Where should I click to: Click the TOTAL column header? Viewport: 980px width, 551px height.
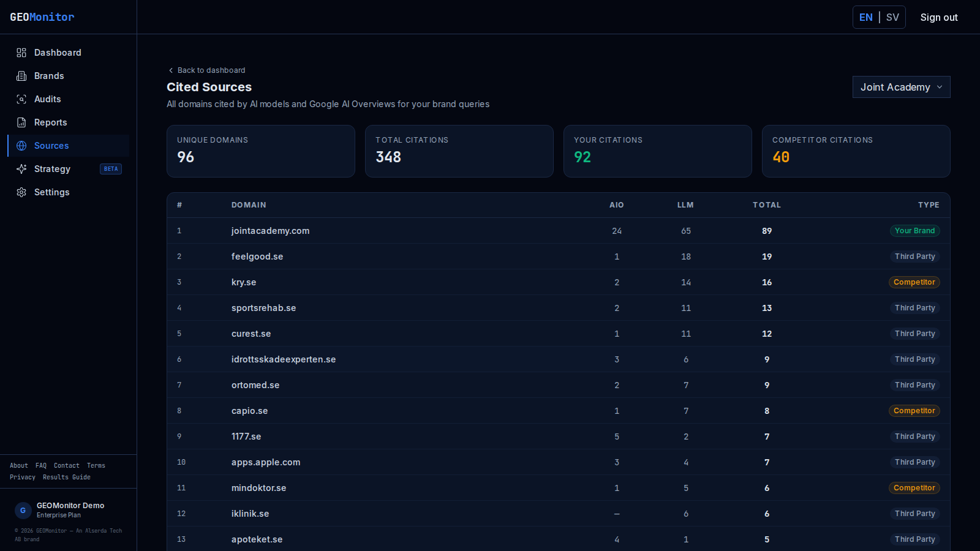[x=767, y=205]
